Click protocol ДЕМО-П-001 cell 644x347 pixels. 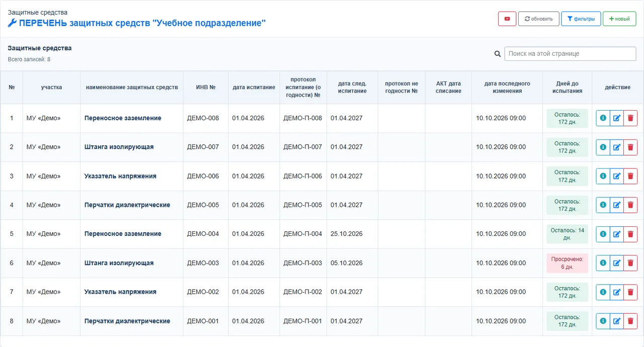303,321
